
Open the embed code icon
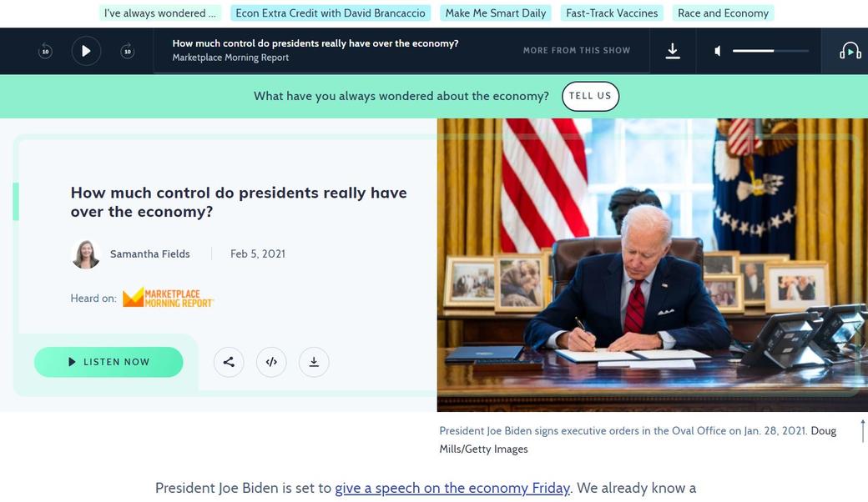[x=271, y=362]
